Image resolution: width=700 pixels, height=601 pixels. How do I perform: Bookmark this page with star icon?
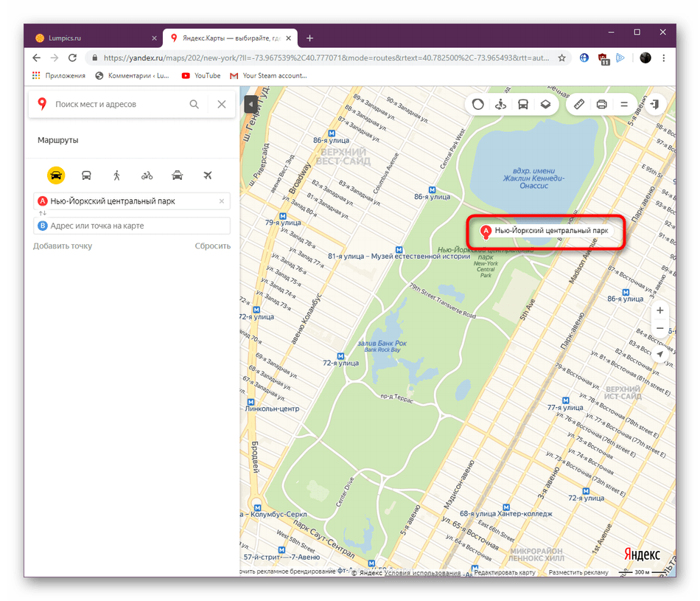pyautogui.click(x=562, y=58)
